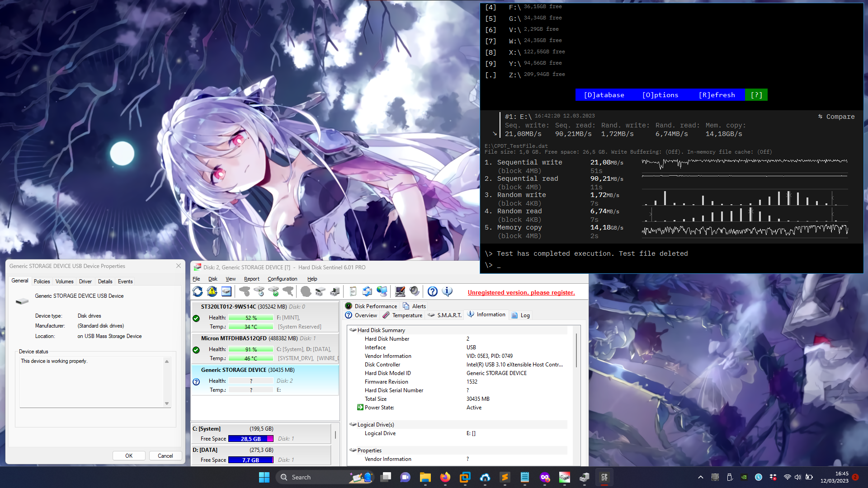Click the 46 °C temperature bar of Micron disk
The image size is (868, 488).
click(251, 358)
